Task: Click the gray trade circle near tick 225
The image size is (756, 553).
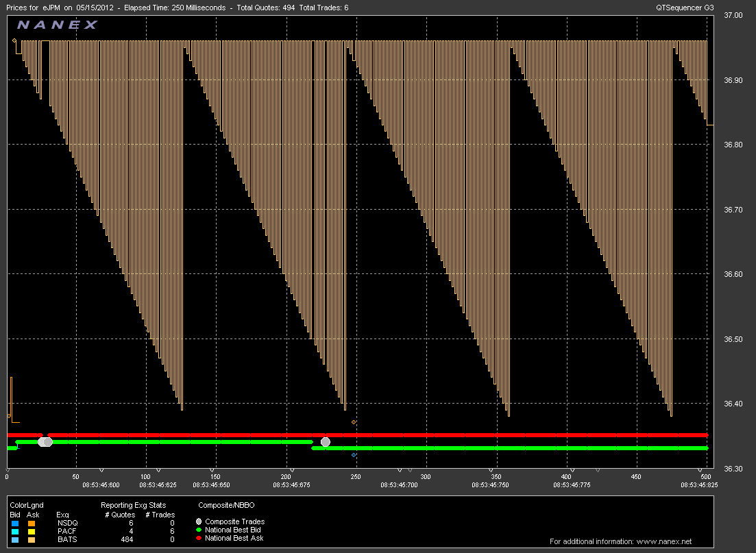Action: point(326,442)
